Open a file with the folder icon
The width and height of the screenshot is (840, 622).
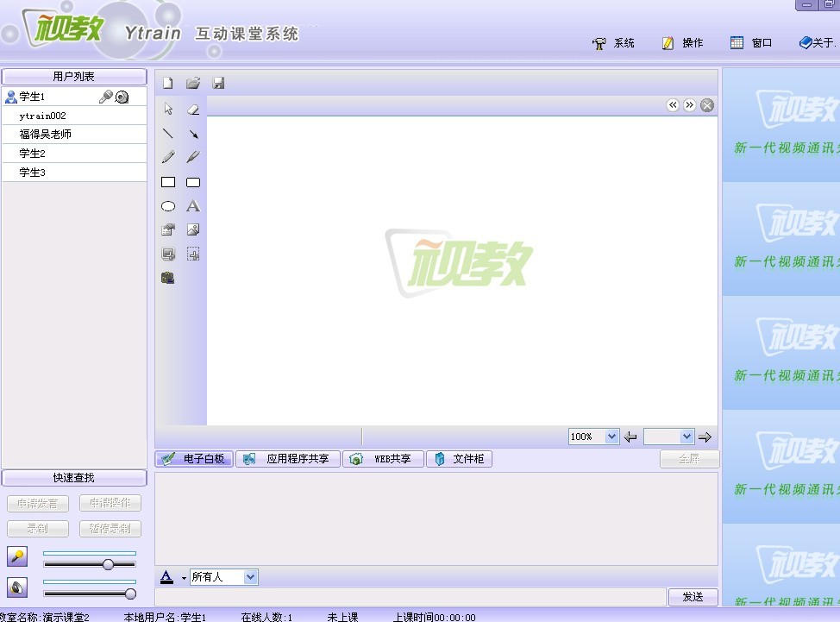(x=193, y=83)
